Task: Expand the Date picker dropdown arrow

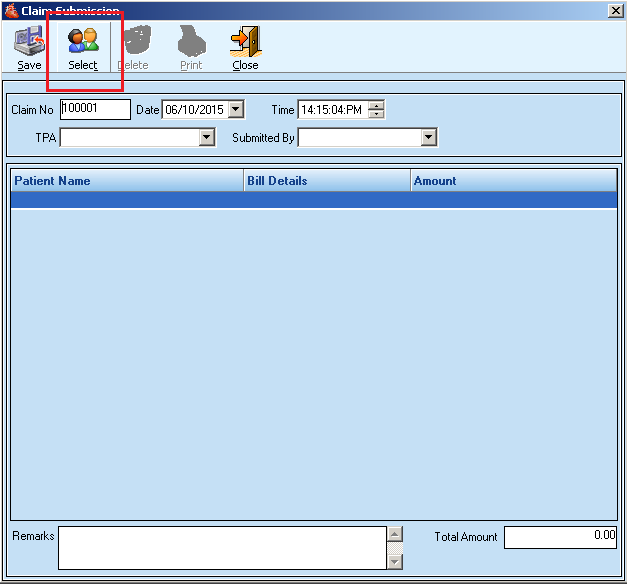Action: [236, 110]
